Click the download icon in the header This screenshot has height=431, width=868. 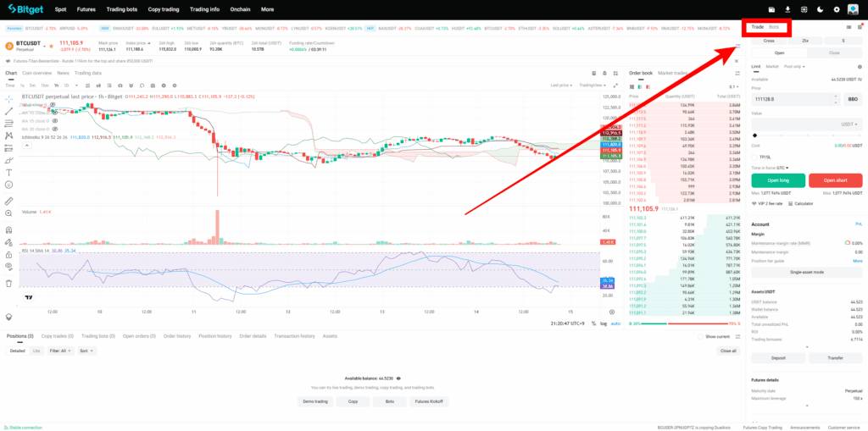787,9
